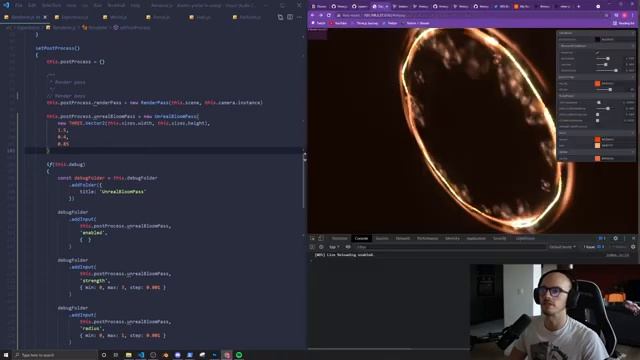The width and height of the screenshot is (640, 360).
Task: Create live expression with the eye icon
Action: tap(348, 247)
